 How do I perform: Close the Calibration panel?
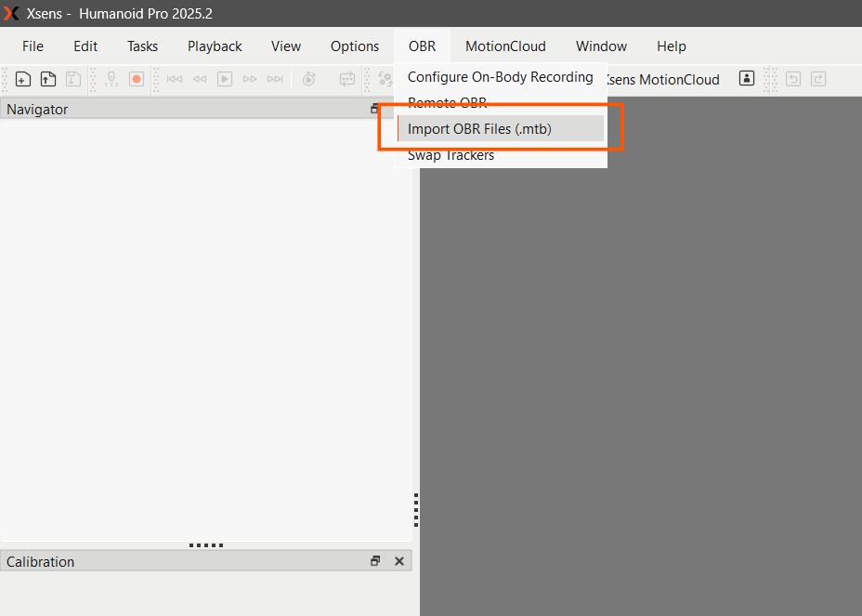(x=399, y=561)
